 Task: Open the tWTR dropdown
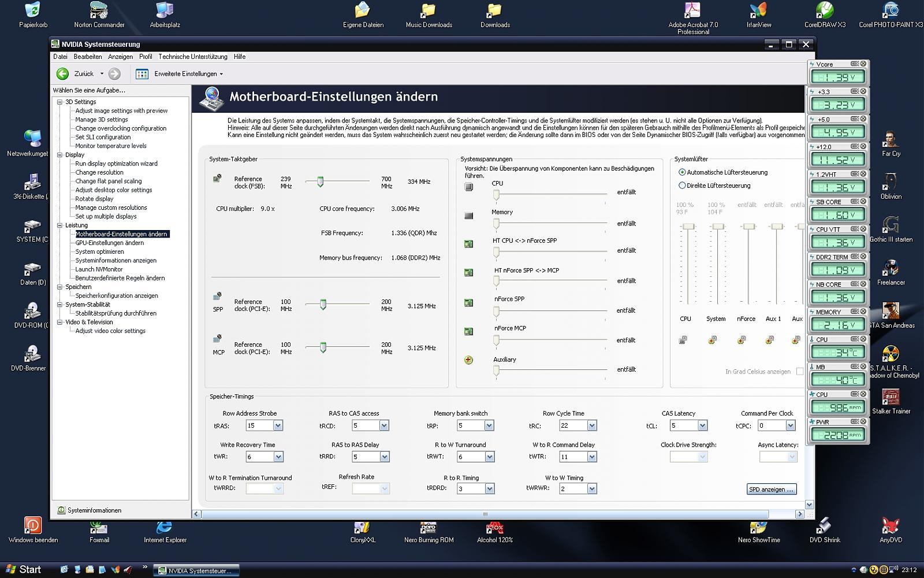pyautogui.click(x=592, y=457)
